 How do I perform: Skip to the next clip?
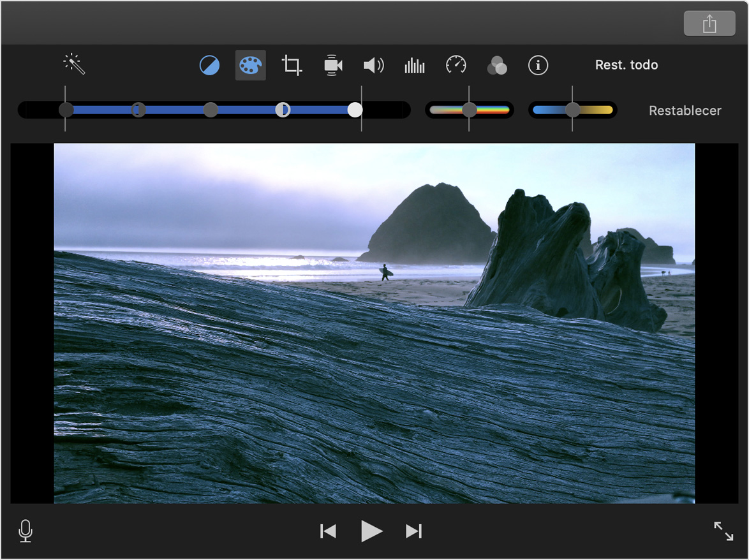tap(413, 531)
